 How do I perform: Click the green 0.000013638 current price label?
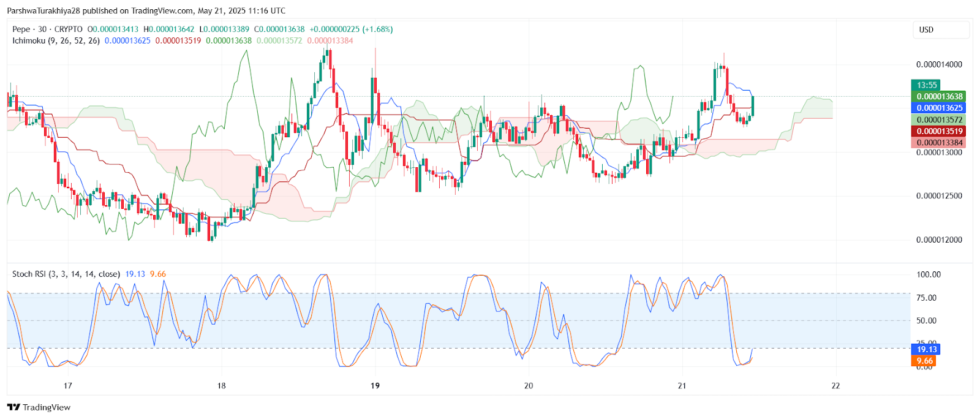click(x=939, y=96)
